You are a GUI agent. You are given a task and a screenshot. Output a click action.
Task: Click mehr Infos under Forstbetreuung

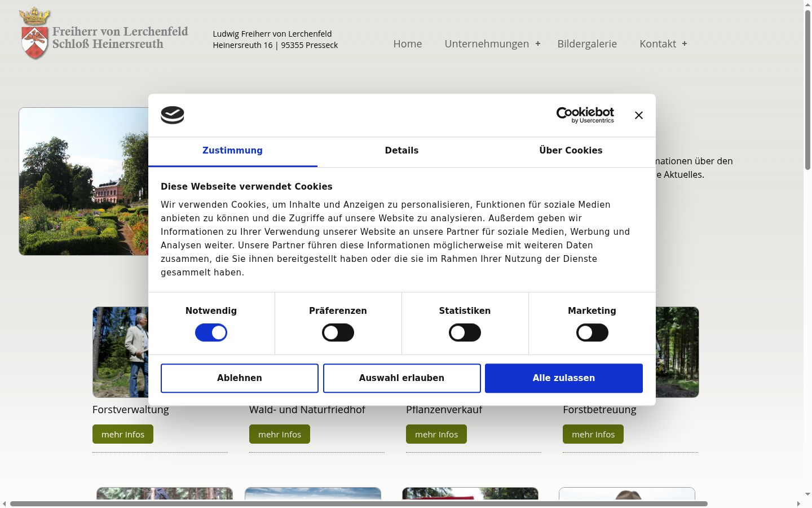593,434
